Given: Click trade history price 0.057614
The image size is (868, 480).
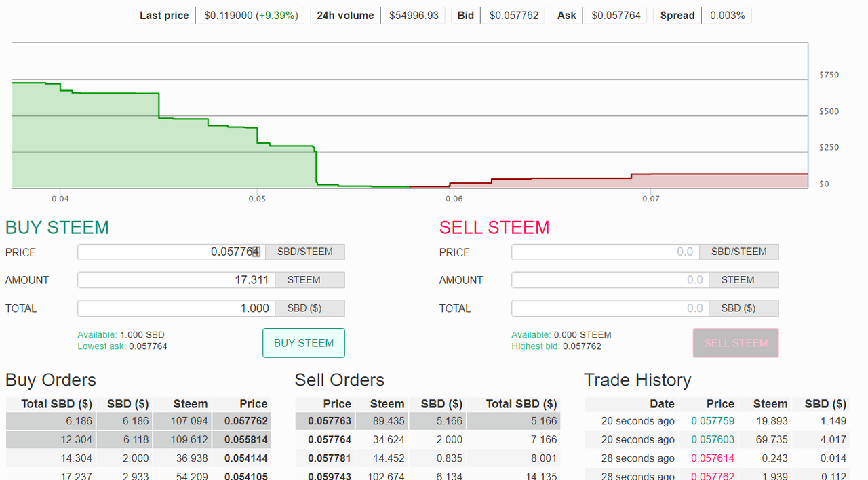Looking at the screenshot, I should [713, 458].
